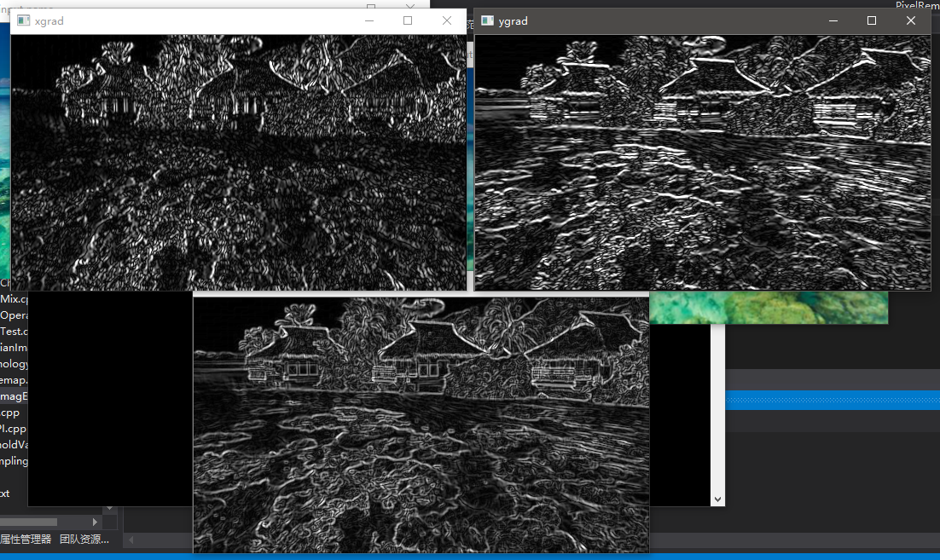Screen dimensions: 940x560
Task: Select the mpling file in list
Action: [x=14, y=461]
